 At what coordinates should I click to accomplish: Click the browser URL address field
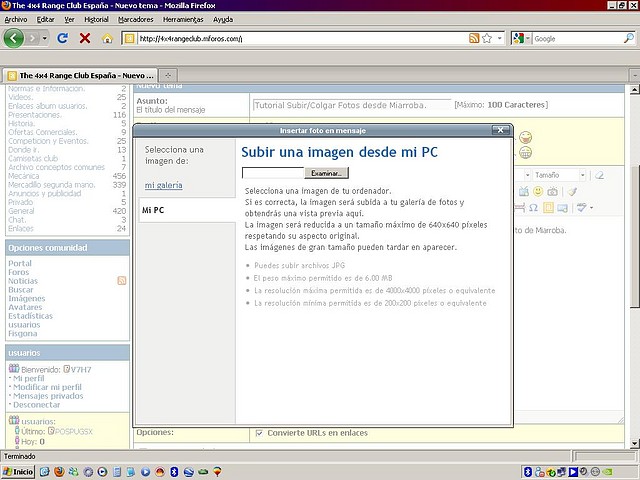coord(302,39)
